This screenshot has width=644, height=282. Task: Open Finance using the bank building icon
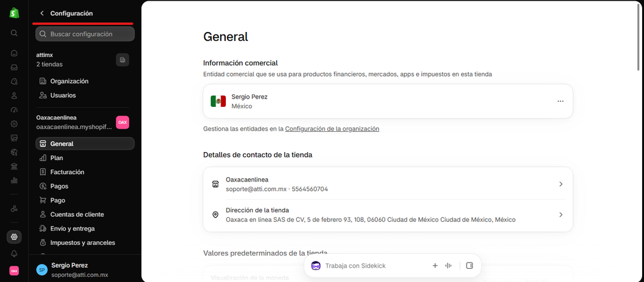pos(14,166)
